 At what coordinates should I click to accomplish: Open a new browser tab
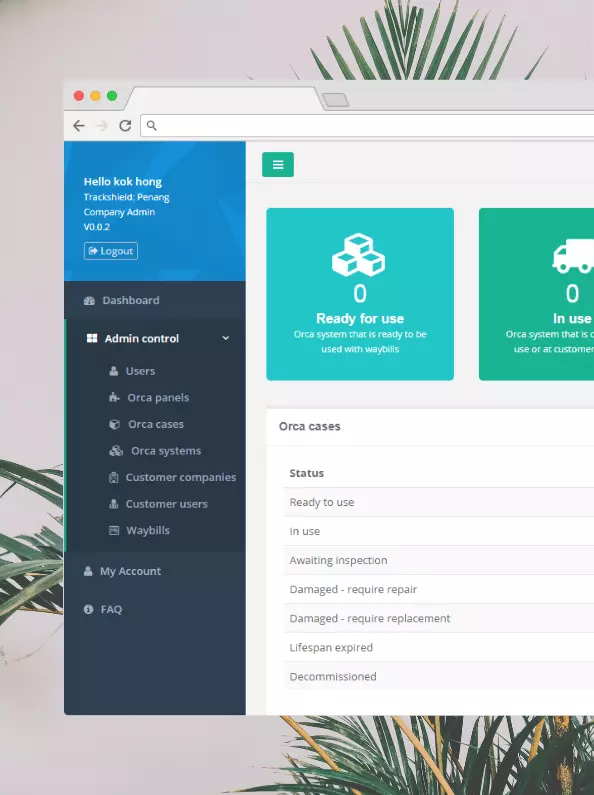[x=336, y=100]
